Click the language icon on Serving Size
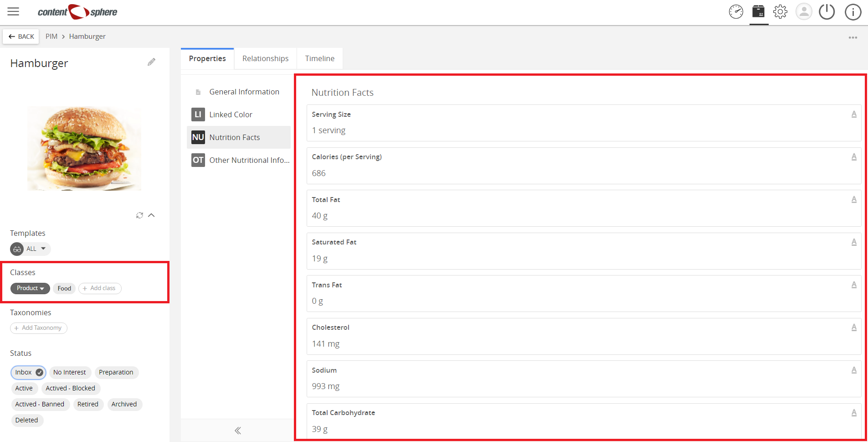Image resolution: width=868 pixels, height=442 pixels. coord(854,114)
